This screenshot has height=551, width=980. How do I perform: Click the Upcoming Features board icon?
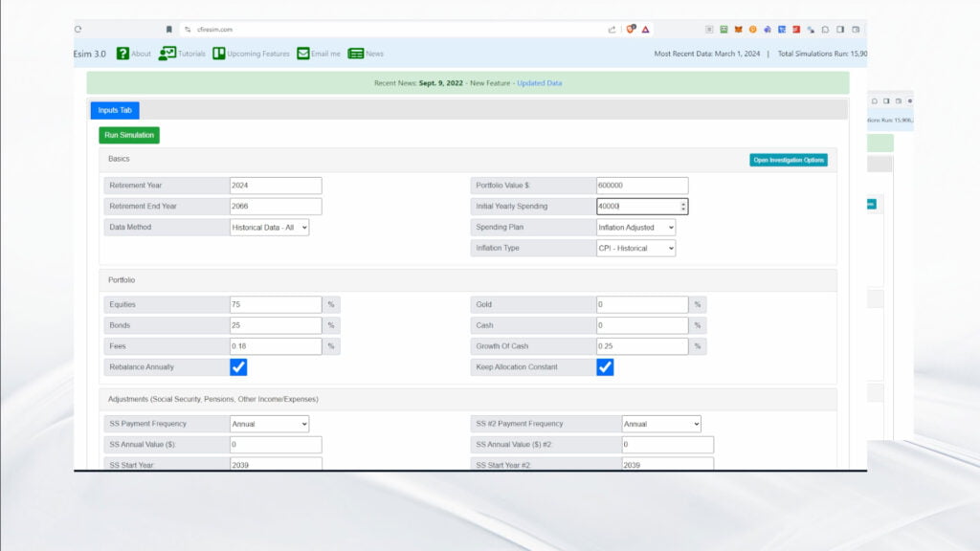pyautogui.click(x=219, y=54)
